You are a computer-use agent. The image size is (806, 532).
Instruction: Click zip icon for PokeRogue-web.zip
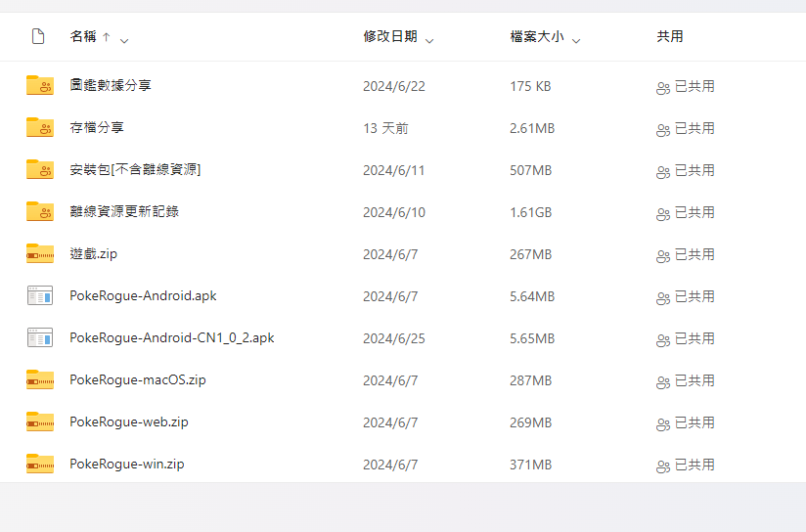pos(40,422)
